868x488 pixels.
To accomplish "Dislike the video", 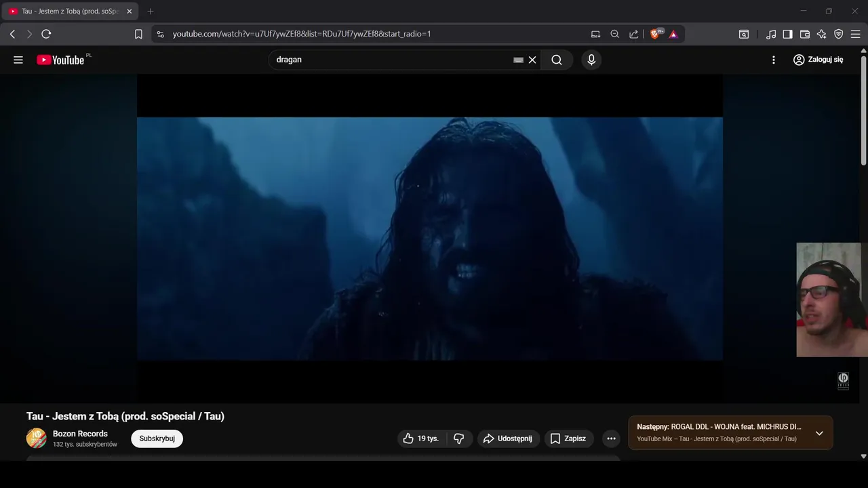I will coord(459,439).
